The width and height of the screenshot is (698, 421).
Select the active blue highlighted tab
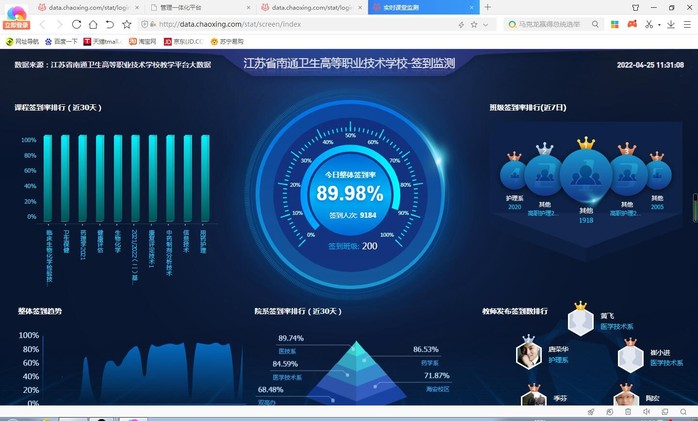pyautogui.click(x=423, y=8)
